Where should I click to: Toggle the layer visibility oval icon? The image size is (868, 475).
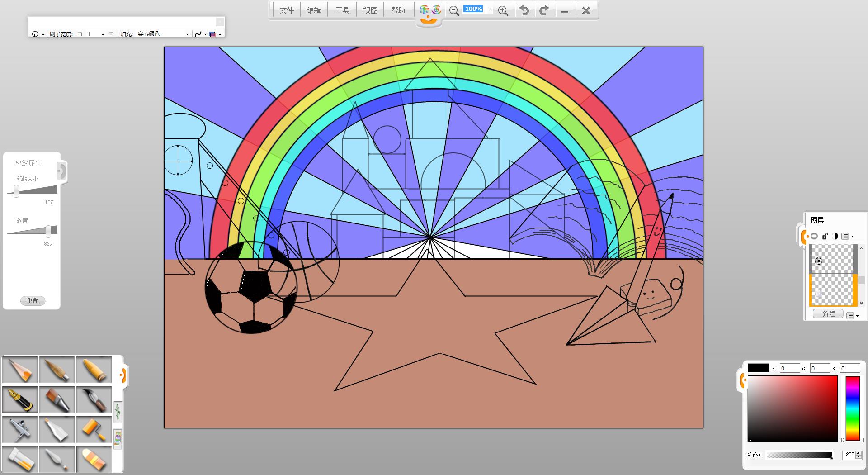coord(814,236)
